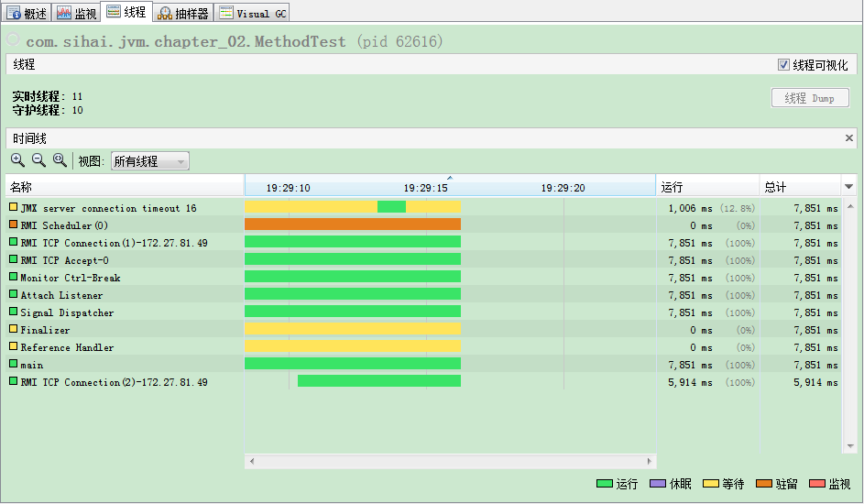Click the RMI Scheduler(0) orange state icon
This screenshot has width=864, height=504.
click(x=13, y=225)
